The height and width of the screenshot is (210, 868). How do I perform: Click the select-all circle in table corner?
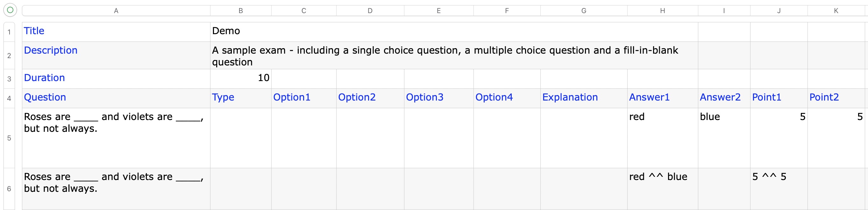(10, 10)
